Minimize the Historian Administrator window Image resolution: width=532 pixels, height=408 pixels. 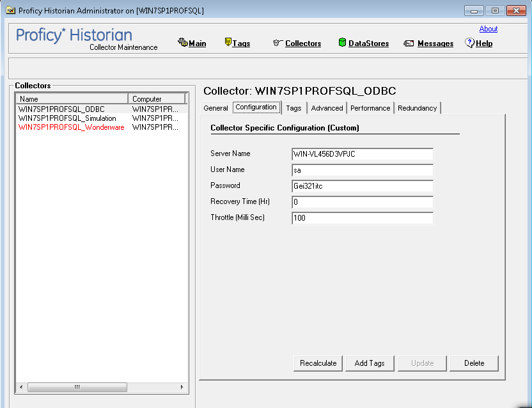pyautogui.click(x=474, y=11)
